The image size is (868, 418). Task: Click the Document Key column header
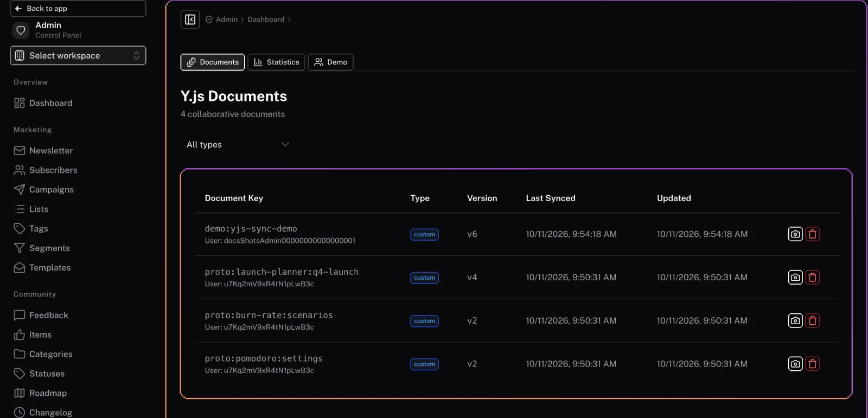(x=234, y=198)
